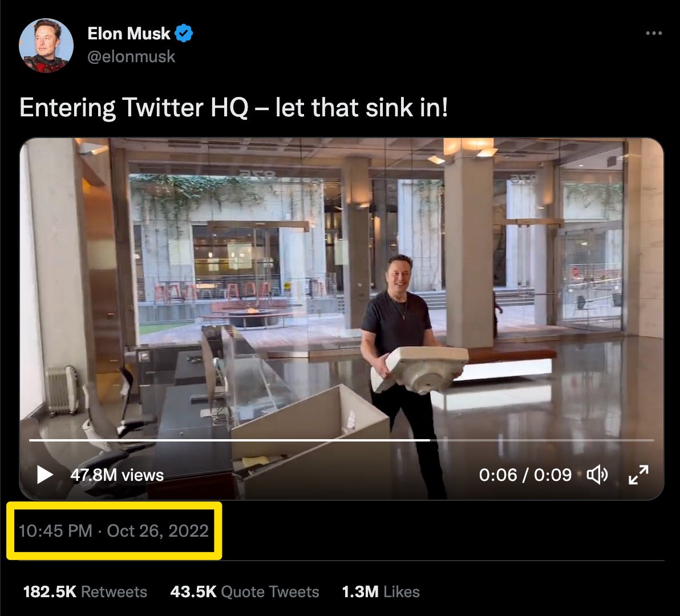Open the @elonmusk handle link

pos(131,57)
